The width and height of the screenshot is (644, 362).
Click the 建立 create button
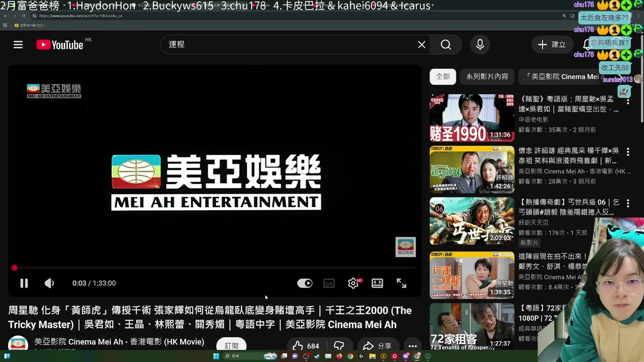pos(552,45)
